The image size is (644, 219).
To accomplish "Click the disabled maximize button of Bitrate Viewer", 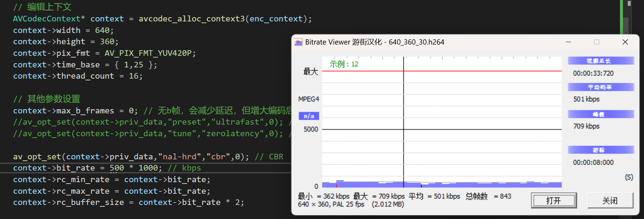I will (x=597, y=42).
